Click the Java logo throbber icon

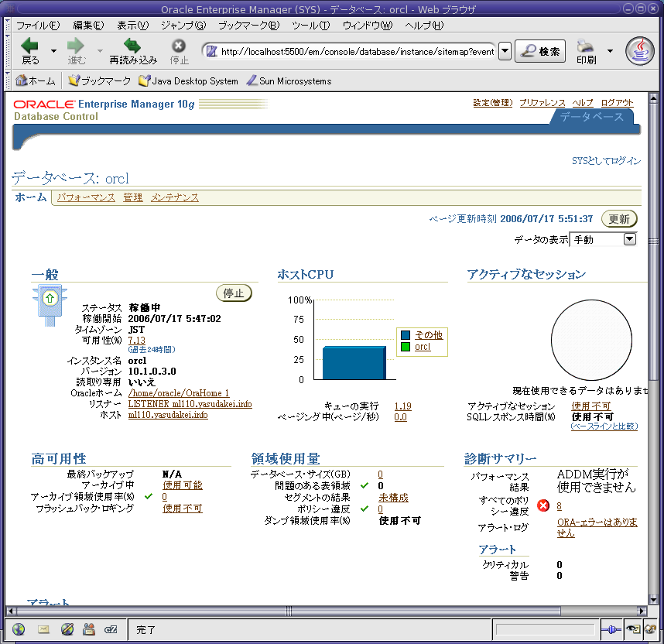[640, 51]
